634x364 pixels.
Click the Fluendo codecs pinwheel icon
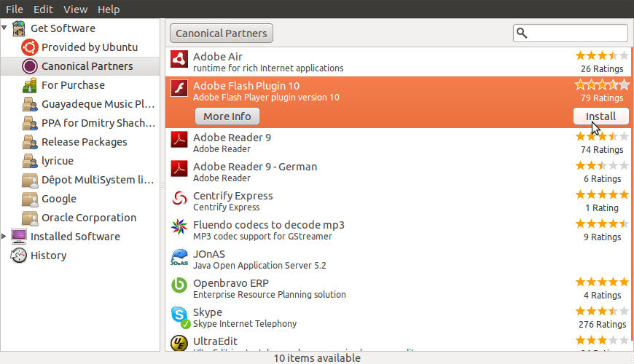pos(179,229)
